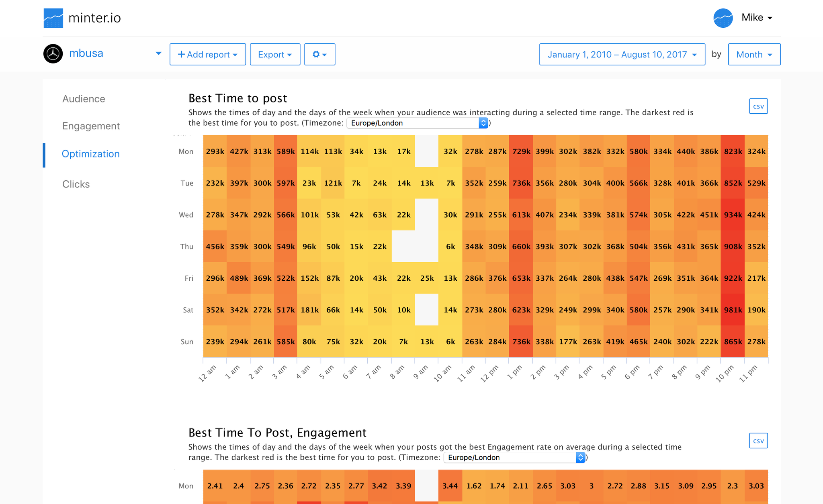The height and width of the screenshot is (504, 823).
Task: Open the Export dropdown
Action: [275, 54]
